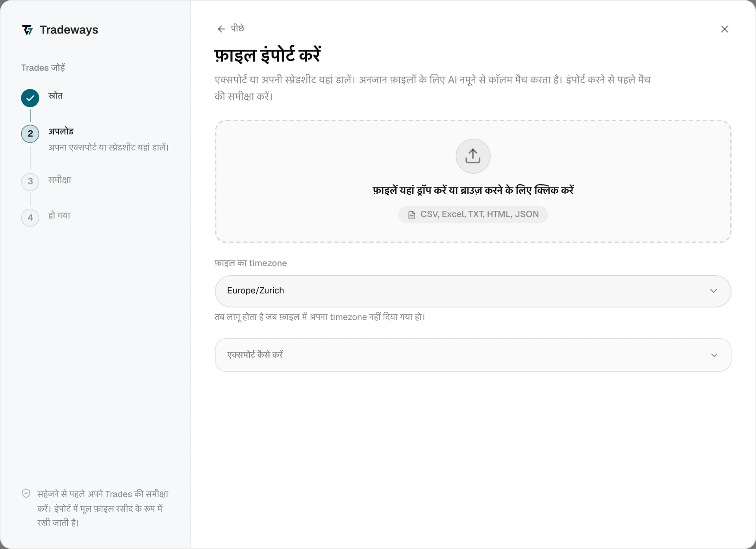Click the अपलोड step label
The width and height of the screenshot is (756, 549).
click(x=61, y=131)
